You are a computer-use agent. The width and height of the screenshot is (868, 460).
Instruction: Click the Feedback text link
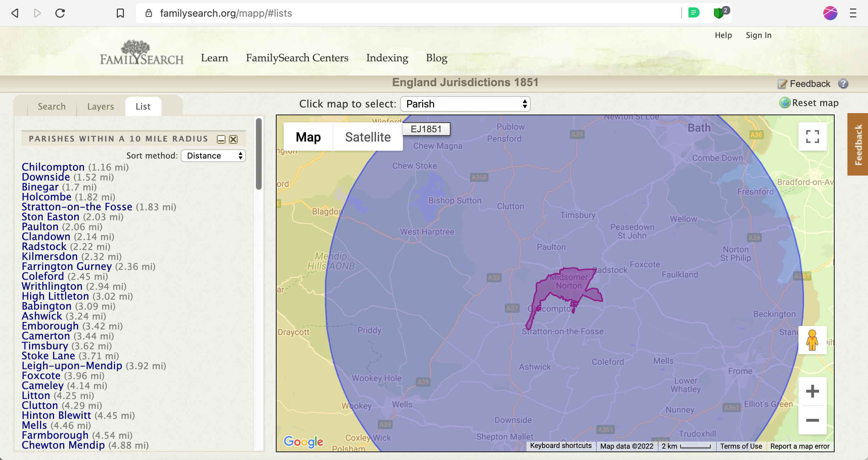810,84
